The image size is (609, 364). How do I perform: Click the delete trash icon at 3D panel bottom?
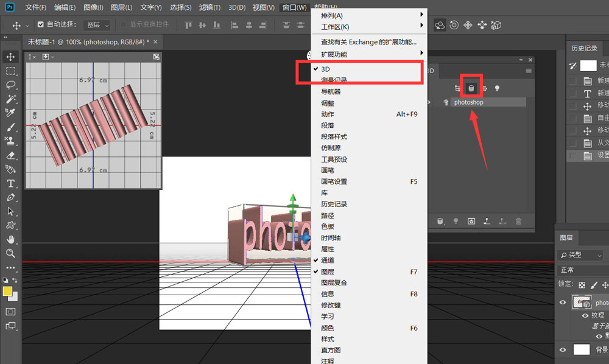tap(518, 221)
